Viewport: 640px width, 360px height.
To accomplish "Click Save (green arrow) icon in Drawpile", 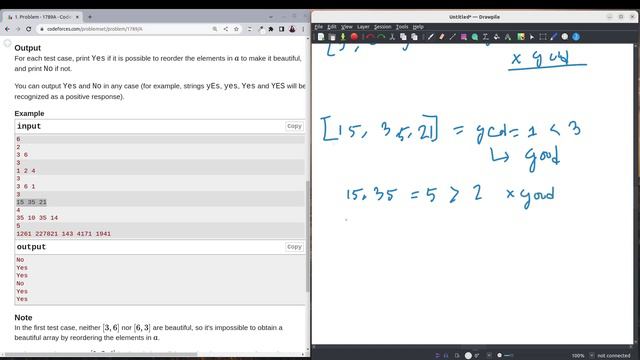I will coord(343,37).
